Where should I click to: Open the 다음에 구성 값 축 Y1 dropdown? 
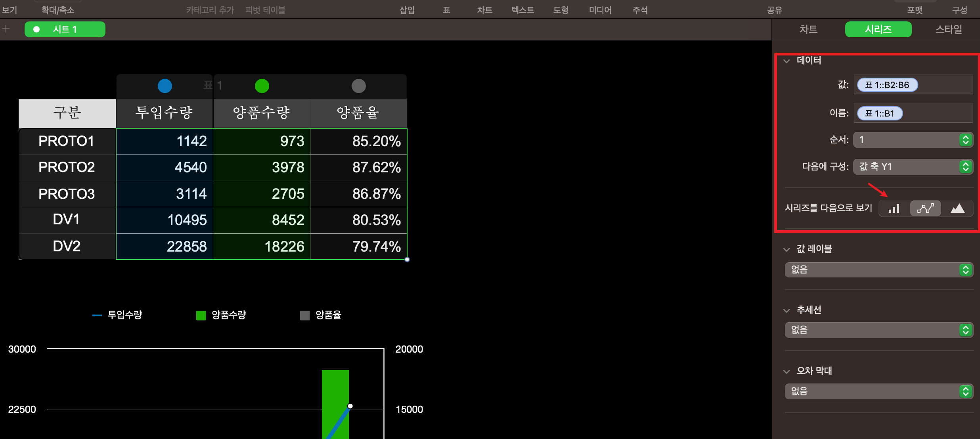pyautogui.click(x=913, y=167)
